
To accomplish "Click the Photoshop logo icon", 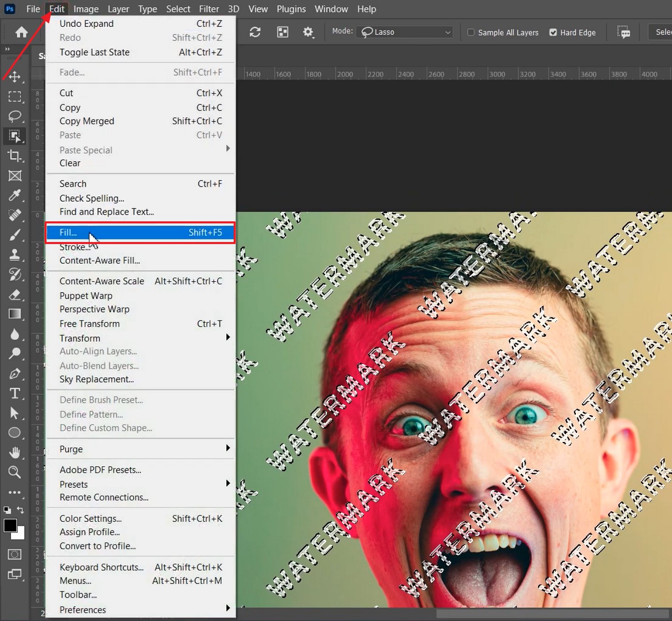I will pyautogui.click(x=9, y=9).
